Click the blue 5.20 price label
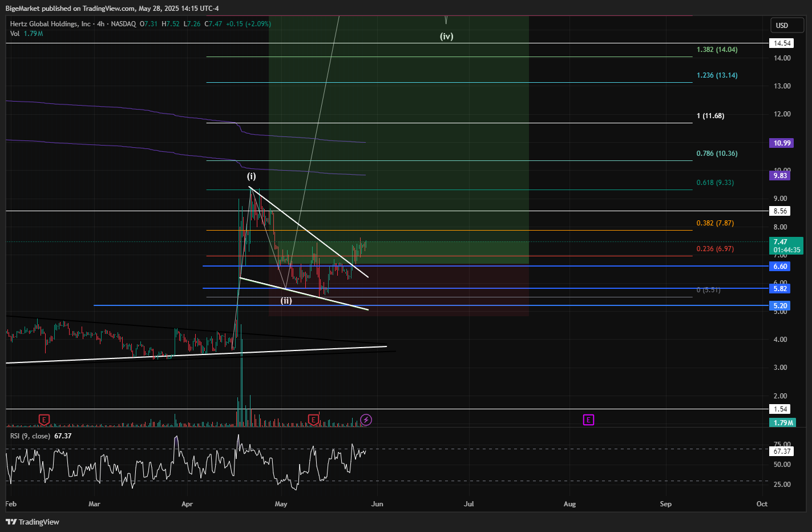Viewport: 812px width, 532px height. click(x=780, y=306)
